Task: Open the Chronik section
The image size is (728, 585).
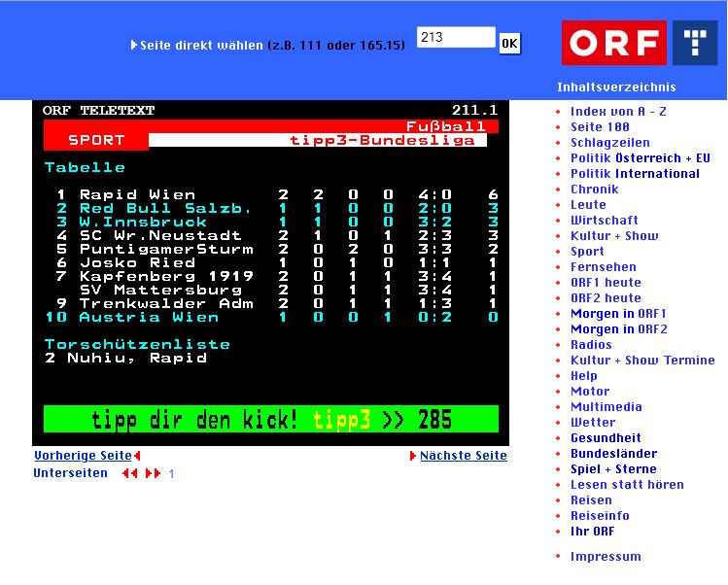Action: pyautogui.click(x=594, y=189)
